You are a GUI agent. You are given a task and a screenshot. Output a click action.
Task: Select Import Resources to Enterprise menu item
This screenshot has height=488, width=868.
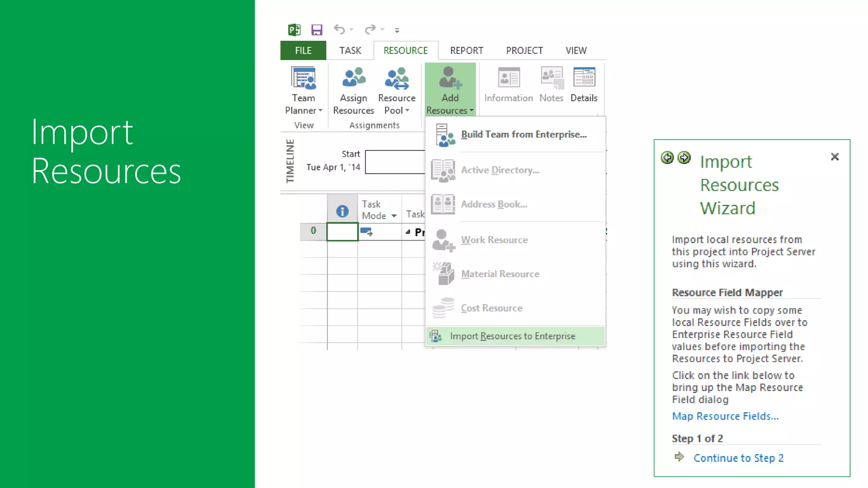coord(512,336)
